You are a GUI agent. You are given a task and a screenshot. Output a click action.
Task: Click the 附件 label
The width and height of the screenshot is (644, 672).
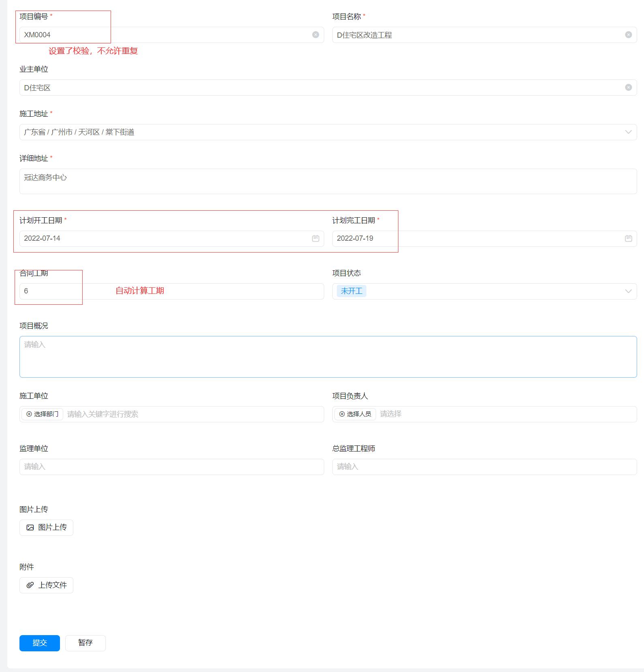27,567
